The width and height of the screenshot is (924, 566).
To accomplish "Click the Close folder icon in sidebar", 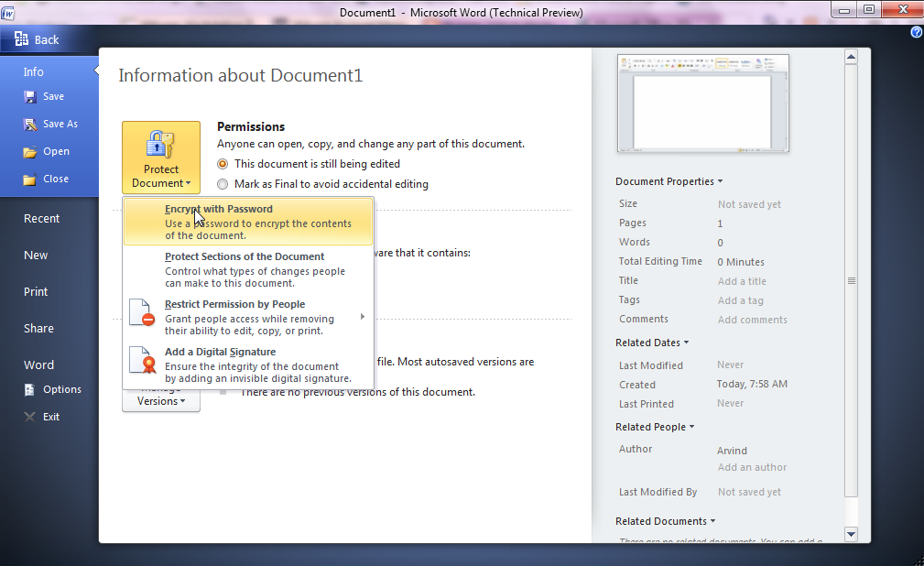I will coord(30,180).
